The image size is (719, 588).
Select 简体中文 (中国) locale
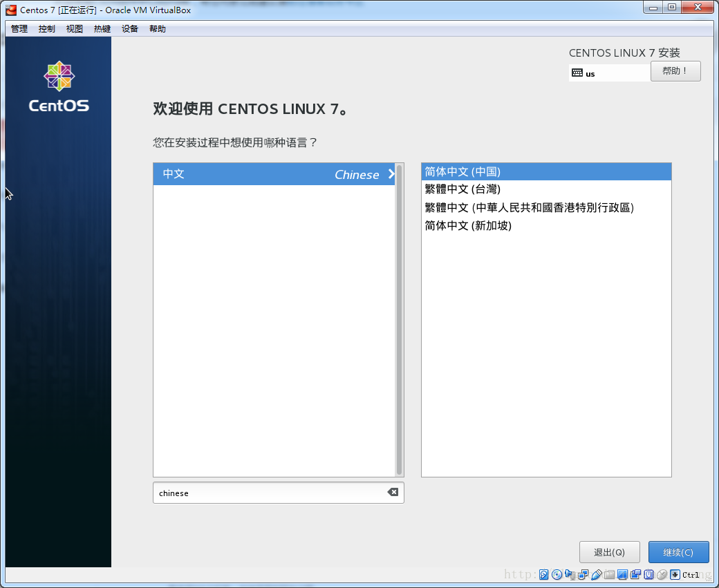546,172
